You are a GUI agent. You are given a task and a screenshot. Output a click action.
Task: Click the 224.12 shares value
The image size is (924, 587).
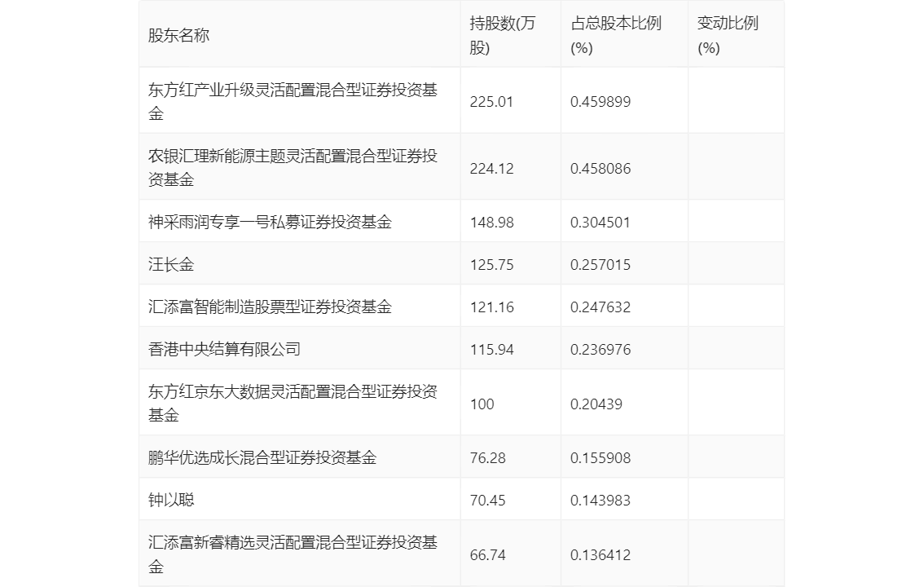pos(491,169)
